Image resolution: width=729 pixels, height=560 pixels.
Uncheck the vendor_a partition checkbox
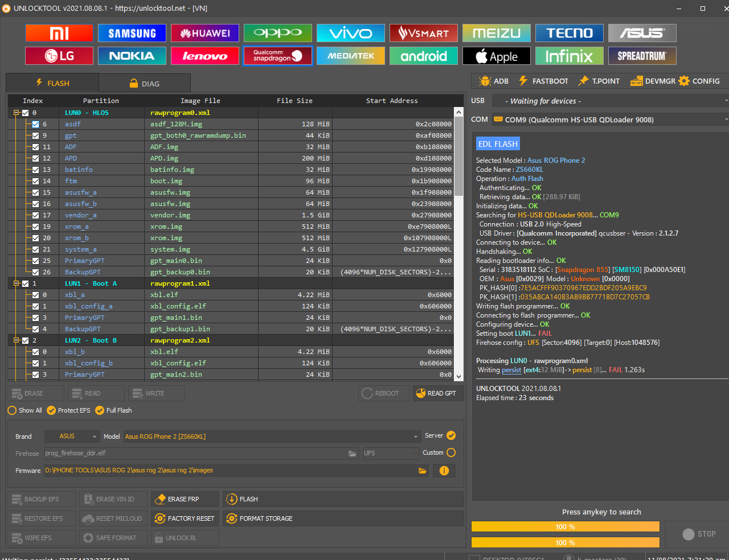(x=36, y=215)
